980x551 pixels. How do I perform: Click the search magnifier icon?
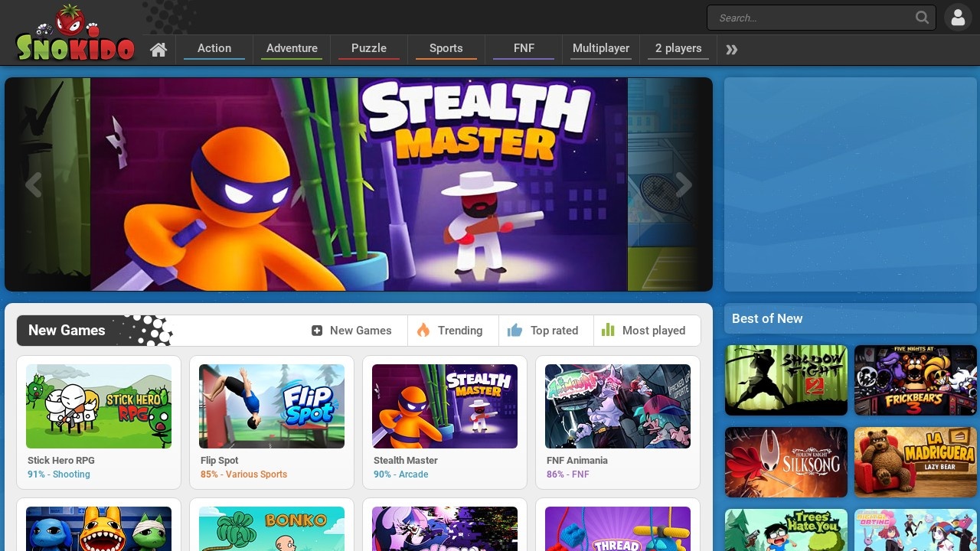coord(922,18)
